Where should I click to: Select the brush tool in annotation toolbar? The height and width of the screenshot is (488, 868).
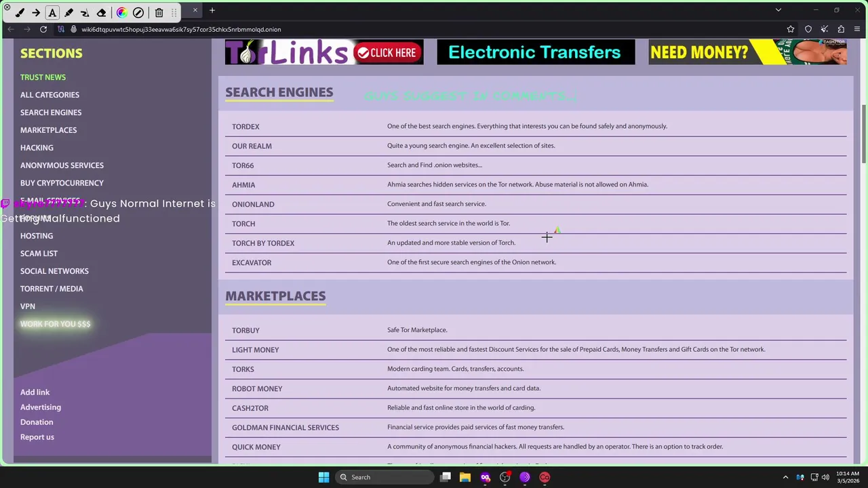coord(20,12)
